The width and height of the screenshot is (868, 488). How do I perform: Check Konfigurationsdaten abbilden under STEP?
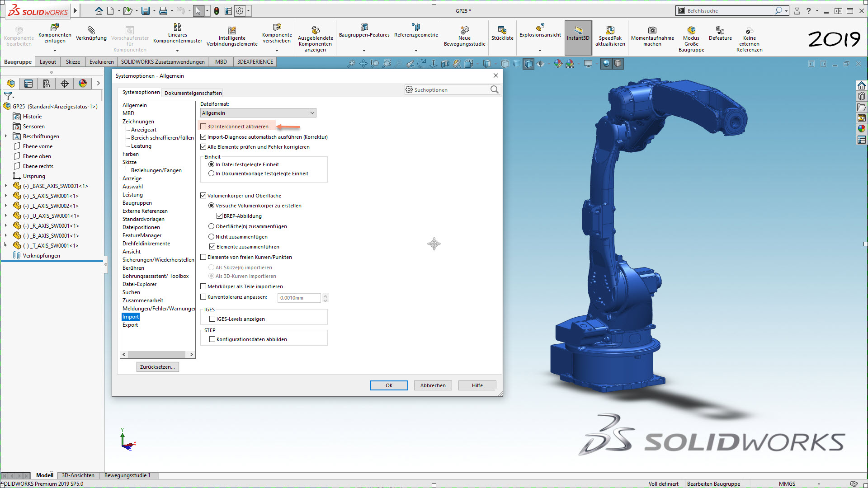point(212,339)
